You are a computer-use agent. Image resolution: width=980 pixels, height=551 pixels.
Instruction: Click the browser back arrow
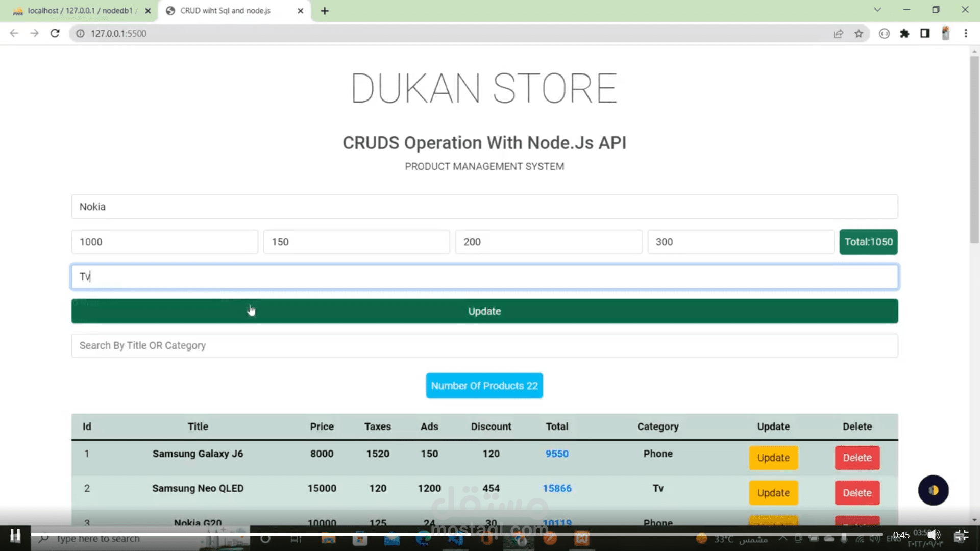14,33
